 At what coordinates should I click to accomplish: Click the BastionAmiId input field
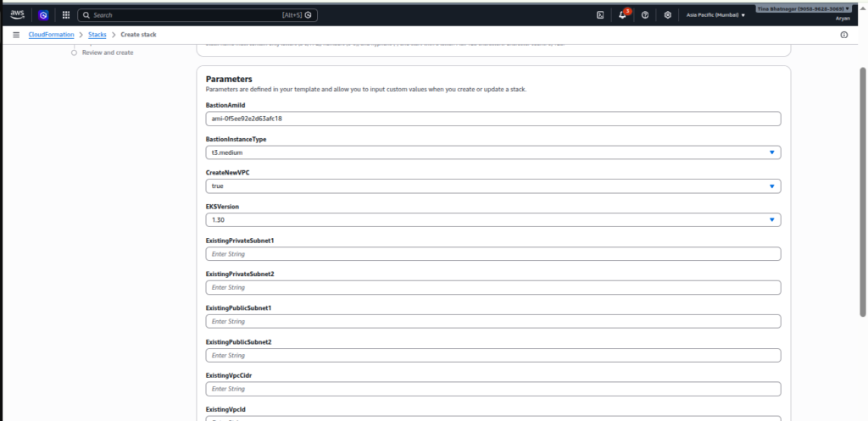click(x=493, y=119)
